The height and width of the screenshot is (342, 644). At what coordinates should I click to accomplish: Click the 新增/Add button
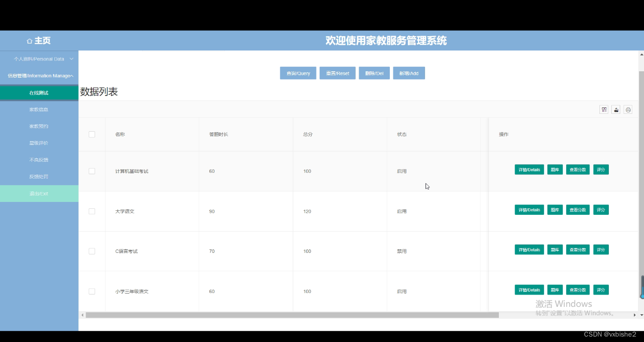(x=409, y=73)
